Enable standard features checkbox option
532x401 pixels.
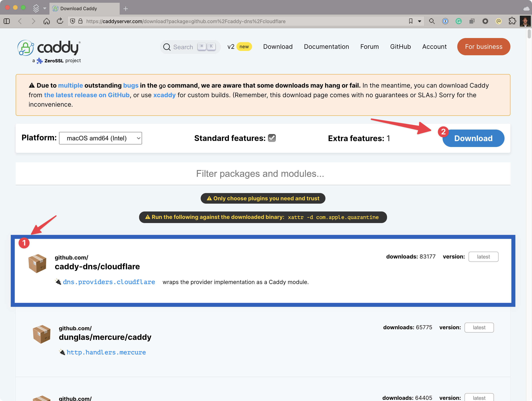pos(272,137)
